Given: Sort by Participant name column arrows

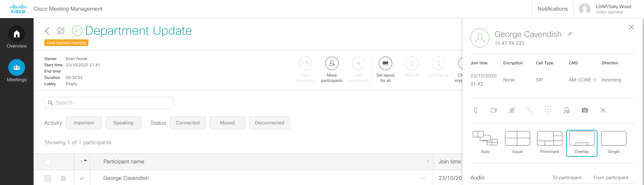Looking at the screenshot, I should [x=428, y=161].
